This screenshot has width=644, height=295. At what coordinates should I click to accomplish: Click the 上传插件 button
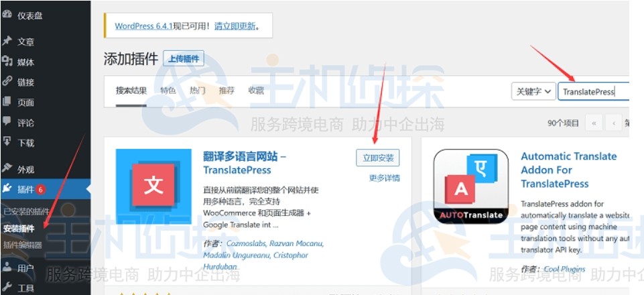tap(184, 59)
